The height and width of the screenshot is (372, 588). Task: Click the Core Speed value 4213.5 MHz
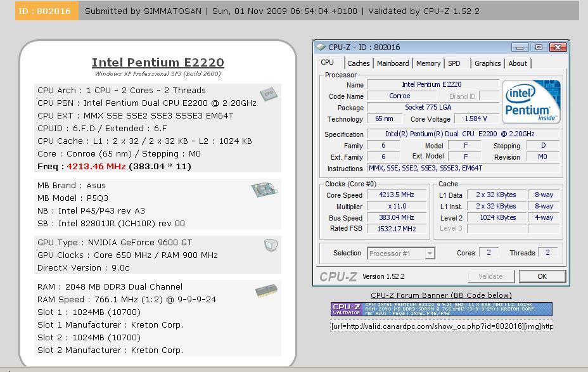(397, 195)
